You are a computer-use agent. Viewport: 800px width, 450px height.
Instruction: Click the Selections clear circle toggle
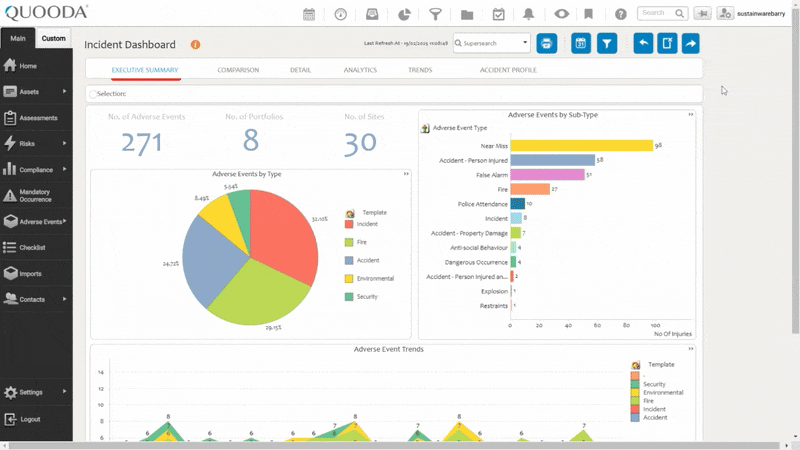click(x=93, y=94)
